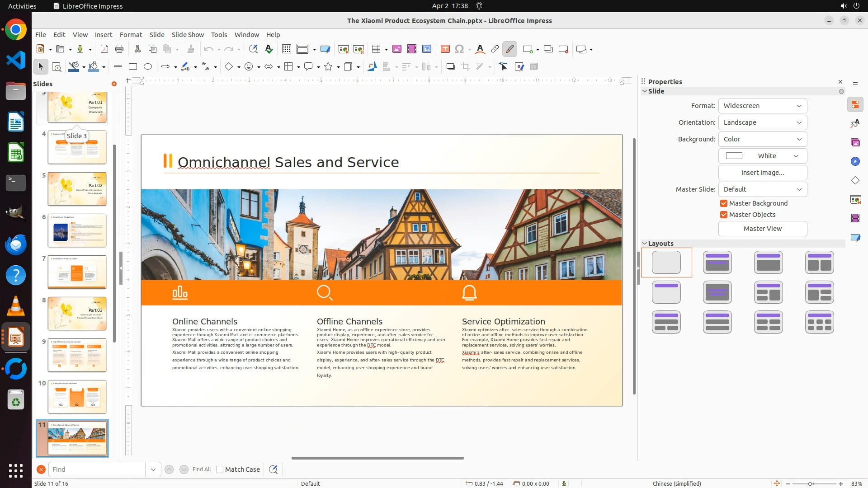Image resolution: width=868 pixels, height=488 pixels.
Task: Open the White background color picker
Action: [x=762, y=156]
